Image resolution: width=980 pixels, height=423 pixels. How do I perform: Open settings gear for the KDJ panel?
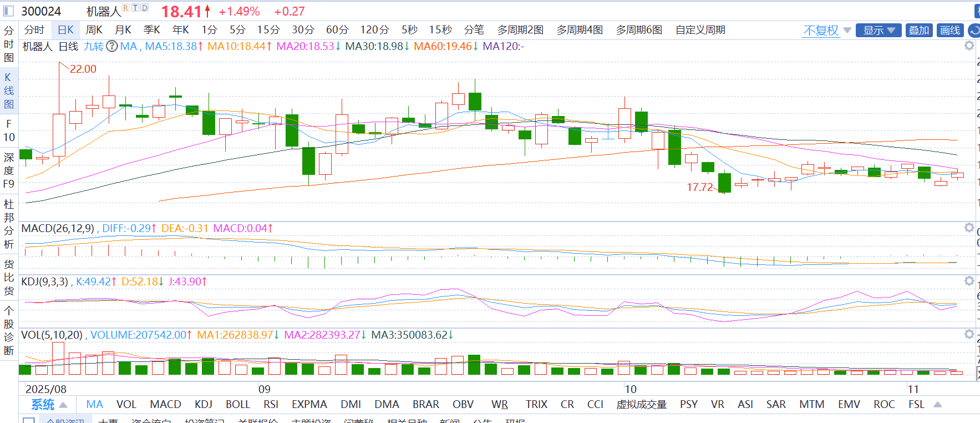pos(969,281)
